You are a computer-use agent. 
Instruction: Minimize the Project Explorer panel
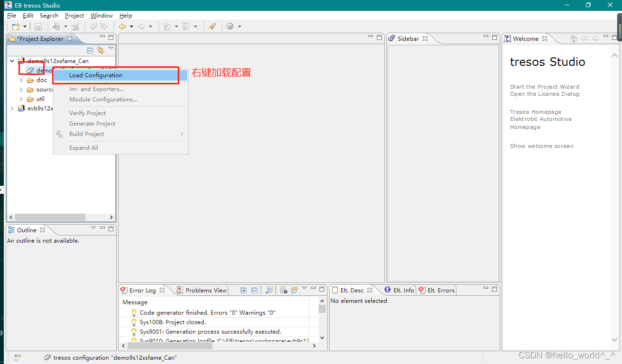[102, 37]
